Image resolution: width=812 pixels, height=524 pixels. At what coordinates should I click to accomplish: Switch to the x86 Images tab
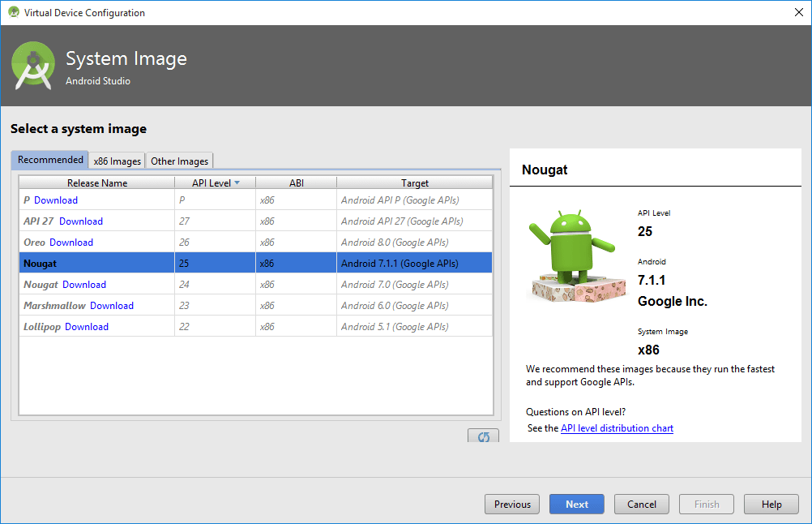(118, 161)
